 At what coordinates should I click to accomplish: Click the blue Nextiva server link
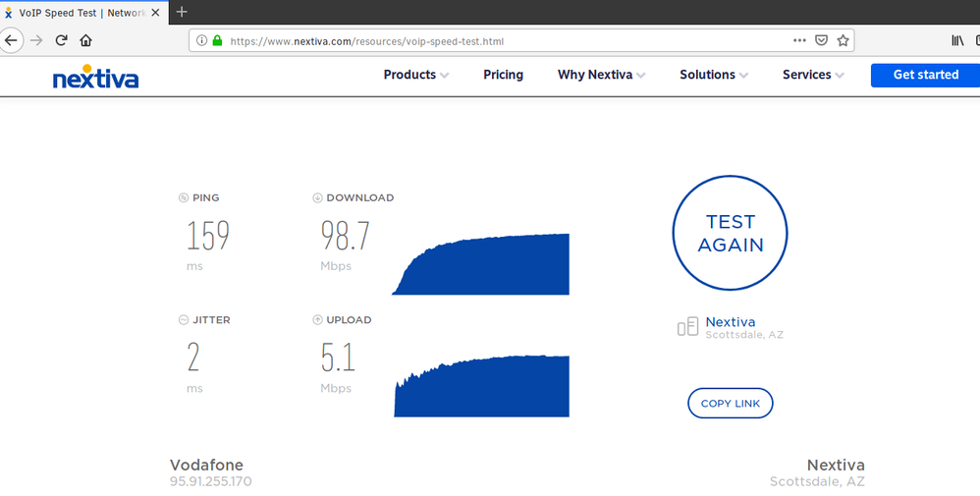click(x=730, y=322)
